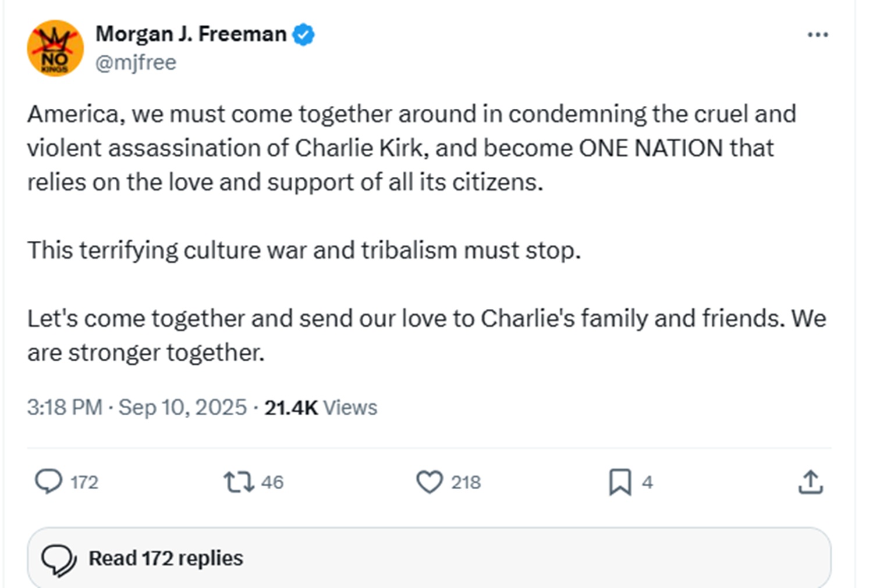Image resolution: width=873 pixels, height=588 pixels.
Task: View the 21.4K Views analytics
Action: (321, 408)
